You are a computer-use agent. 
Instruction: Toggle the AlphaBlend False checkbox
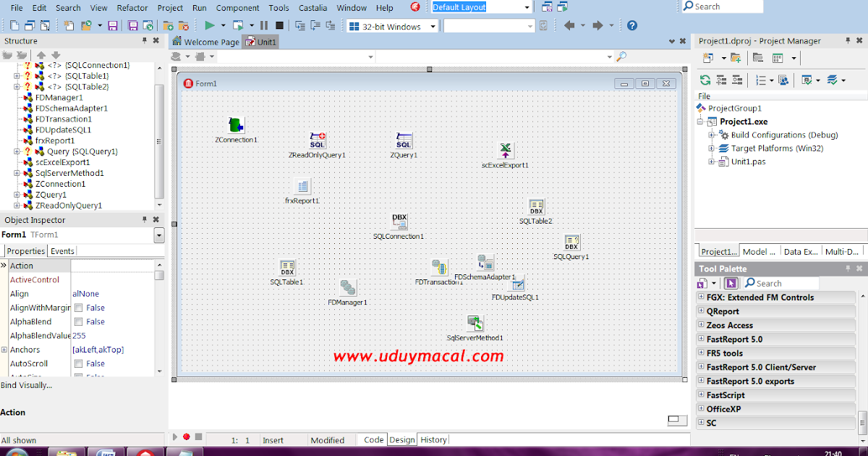78,322
